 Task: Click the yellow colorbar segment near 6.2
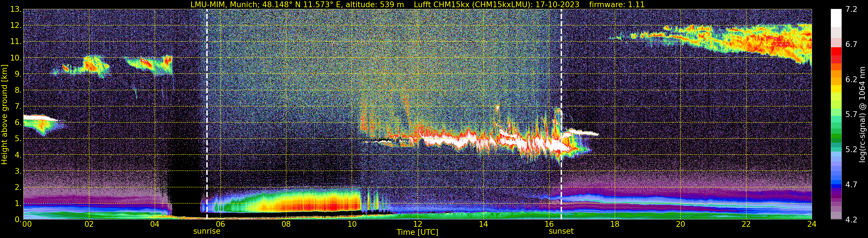(x=836, y=89)
